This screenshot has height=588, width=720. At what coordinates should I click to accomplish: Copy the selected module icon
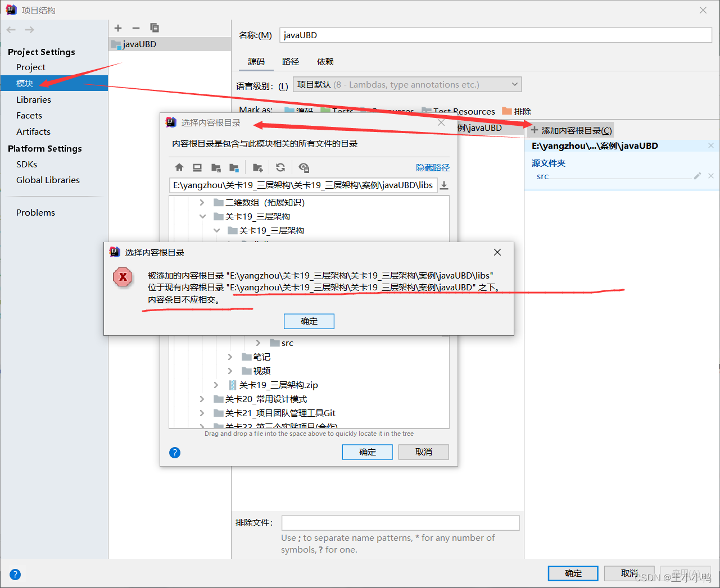155,28
